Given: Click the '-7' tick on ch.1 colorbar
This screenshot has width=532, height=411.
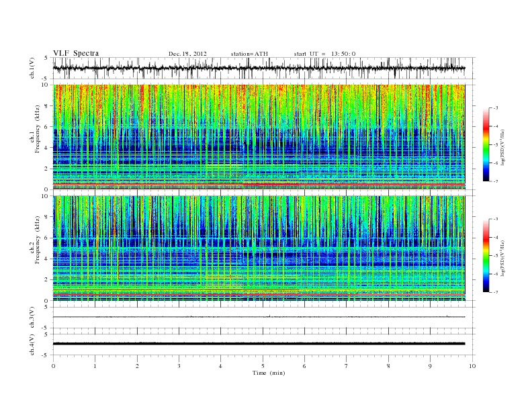Looking at the screenshot, I should tap(496, 181).
